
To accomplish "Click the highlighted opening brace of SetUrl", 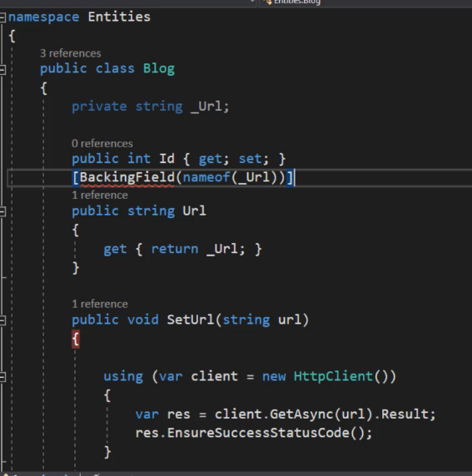I will tap(76, 339).
